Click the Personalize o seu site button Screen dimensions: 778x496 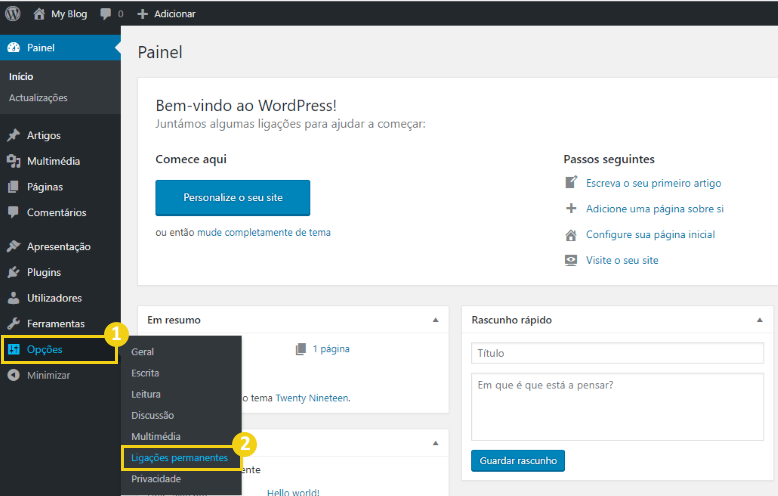click(x=233, y=197)
